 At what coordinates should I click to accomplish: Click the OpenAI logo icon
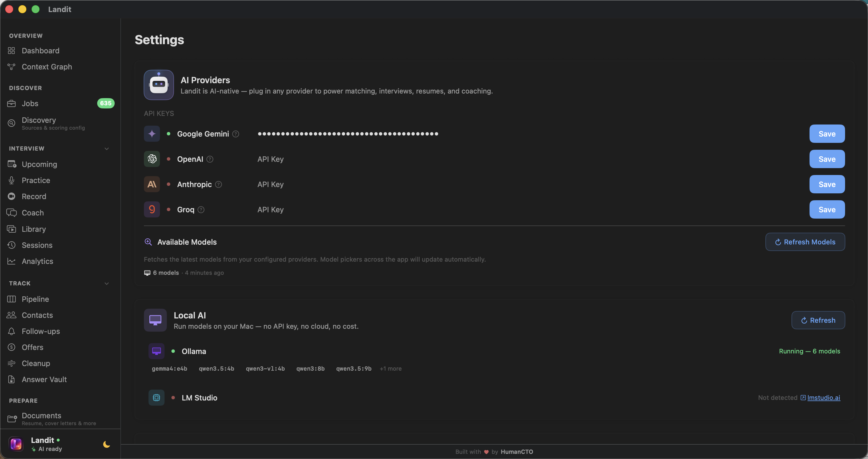click(152, 159)
